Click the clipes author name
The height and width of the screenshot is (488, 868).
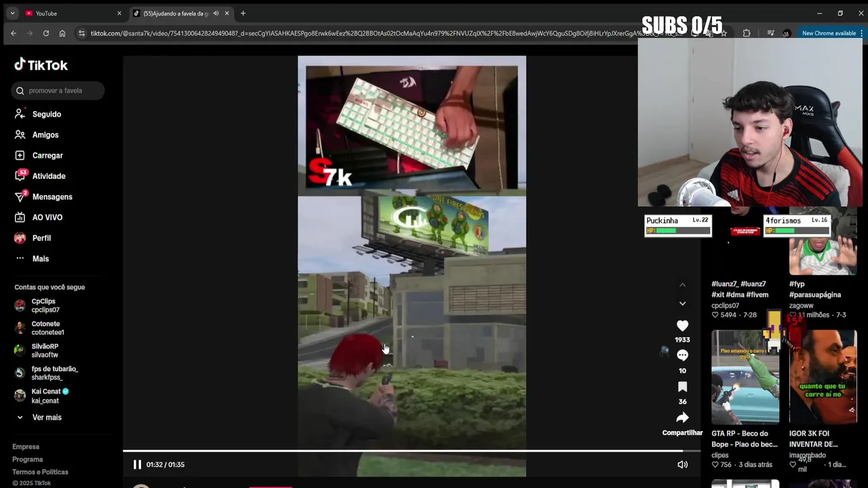coord(719,455)
